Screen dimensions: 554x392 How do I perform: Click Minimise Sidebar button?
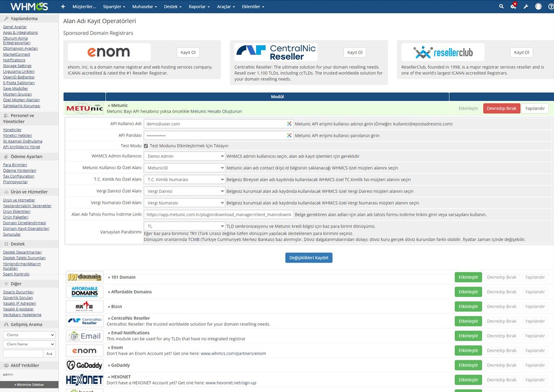pos(29,384)
